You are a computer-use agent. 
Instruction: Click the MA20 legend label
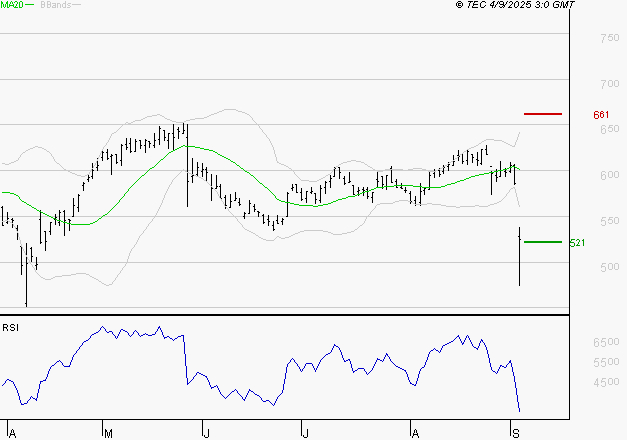(x=11, y=5)
